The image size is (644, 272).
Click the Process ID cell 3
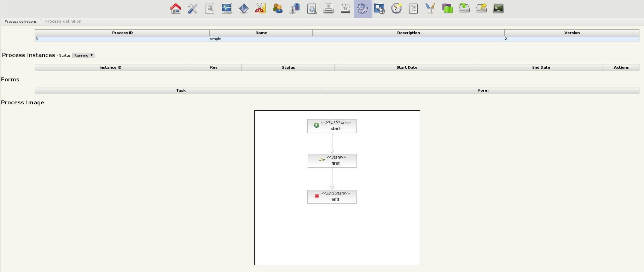122,39
